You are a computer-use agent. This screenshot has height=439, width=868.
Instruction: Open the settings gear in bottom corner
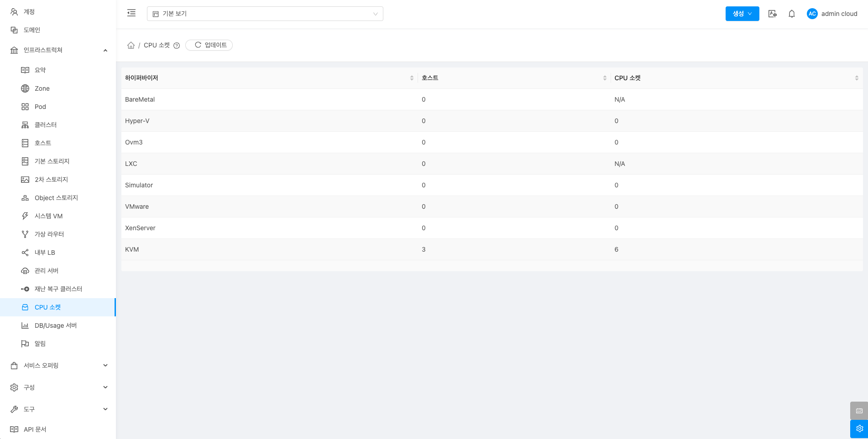tap(859, 429)
